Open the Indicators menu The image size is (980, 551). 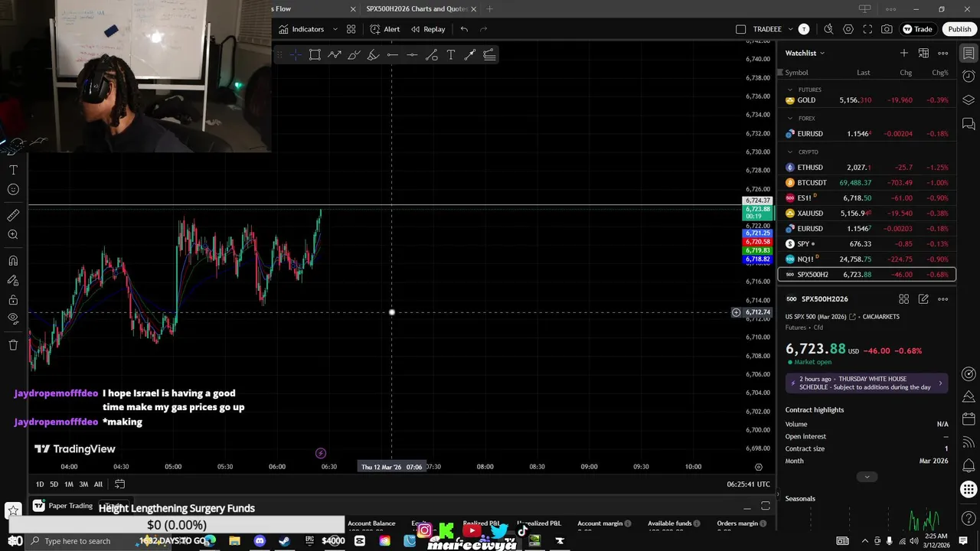tap(301, 29)
